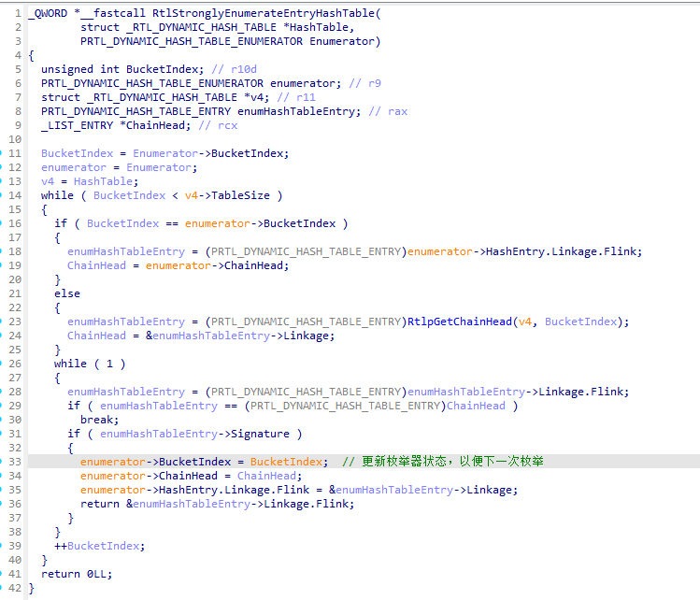Screen dimensions: 700x600
Task: Click line number 42 in gutter
Action: coord(15,588)
